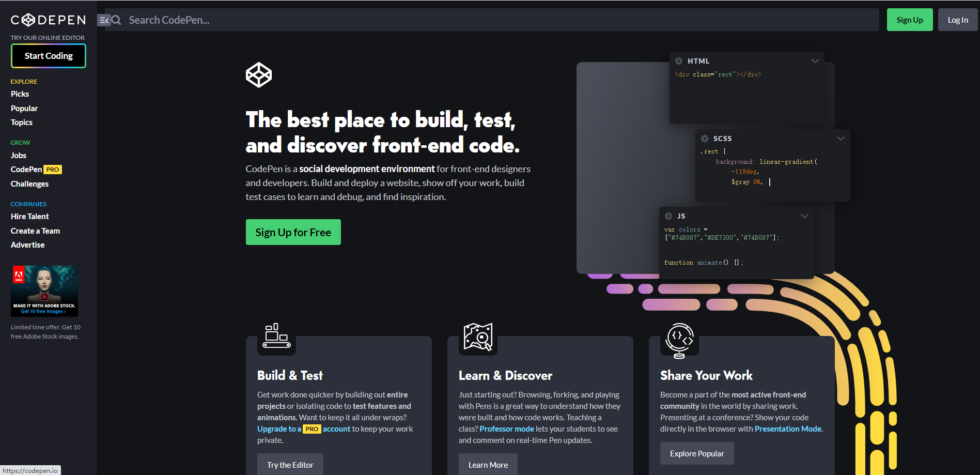
Task: Follow the Presentation Mode link
Action: pyautogui.click(x=788, y=429)
